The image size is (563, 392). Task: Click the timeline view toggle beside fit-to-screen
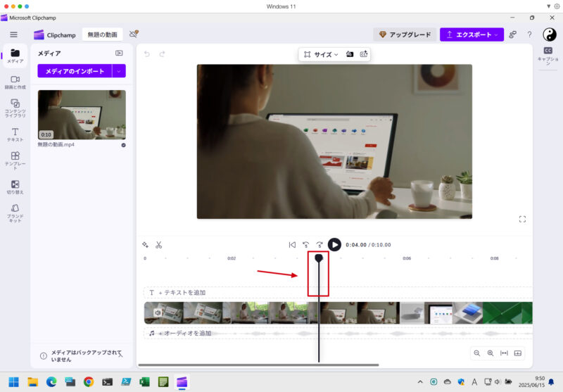click(x=518, y=353)
